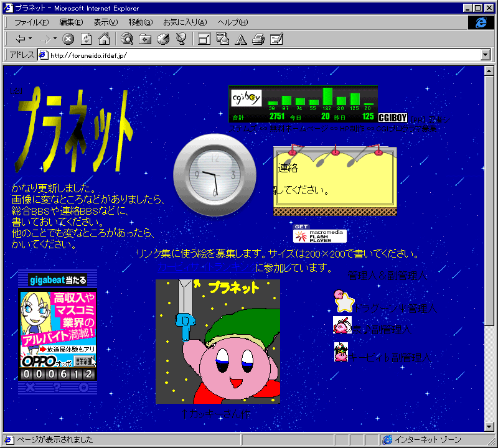
Task: Go to the Home page icon
Action: click(x=104, y=39)
